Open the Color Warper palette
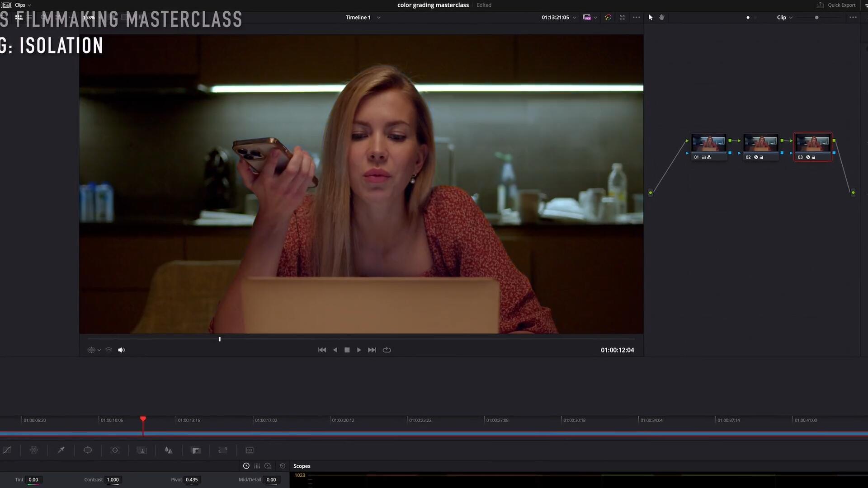Screen dimensions: 868x488 coord(34,450)
